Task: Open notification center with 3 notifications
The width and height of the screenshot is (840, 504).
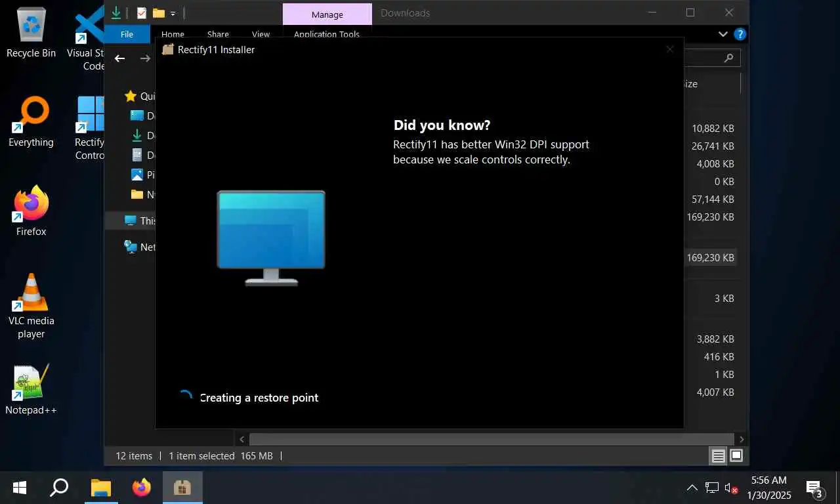Action: point(814,488)
